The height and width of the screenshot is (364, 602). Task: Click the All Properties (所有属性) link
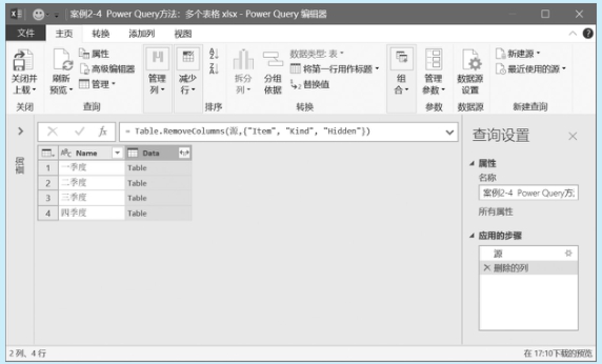[x=495, y=212]
